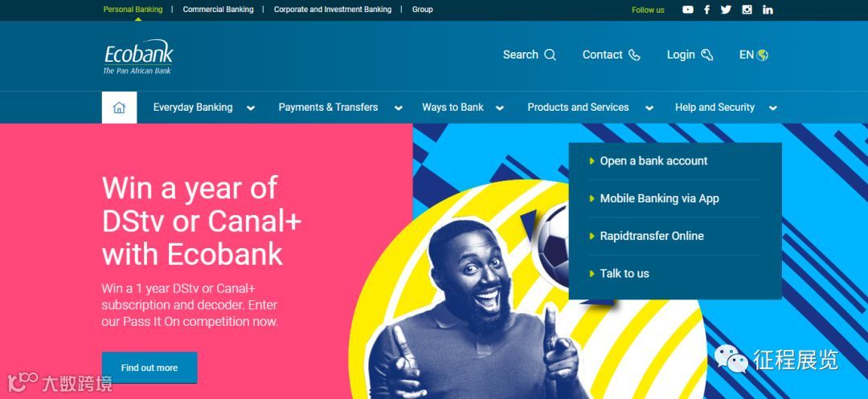This screenshot has width=868, height=399.
Task: Go to the home icon tab
Action: [x=119, y=108]
